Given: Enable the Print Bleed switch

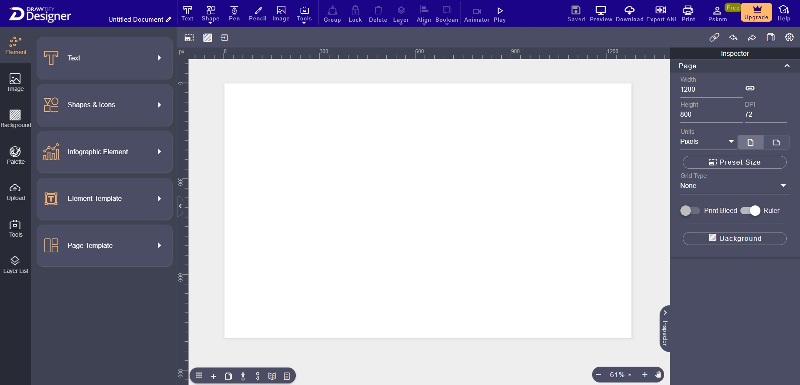Looking at the screenshot, I should coord(690,211).
